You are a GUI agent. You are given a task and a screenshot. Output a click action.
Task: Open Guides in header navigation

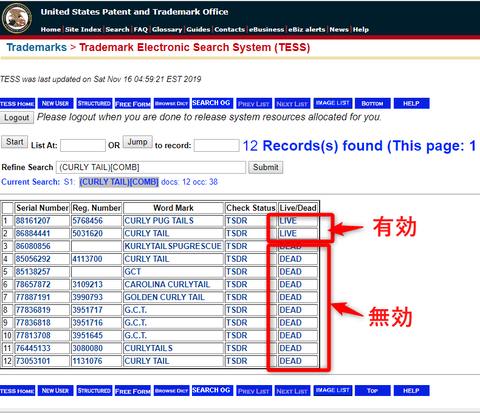(198, 30)
